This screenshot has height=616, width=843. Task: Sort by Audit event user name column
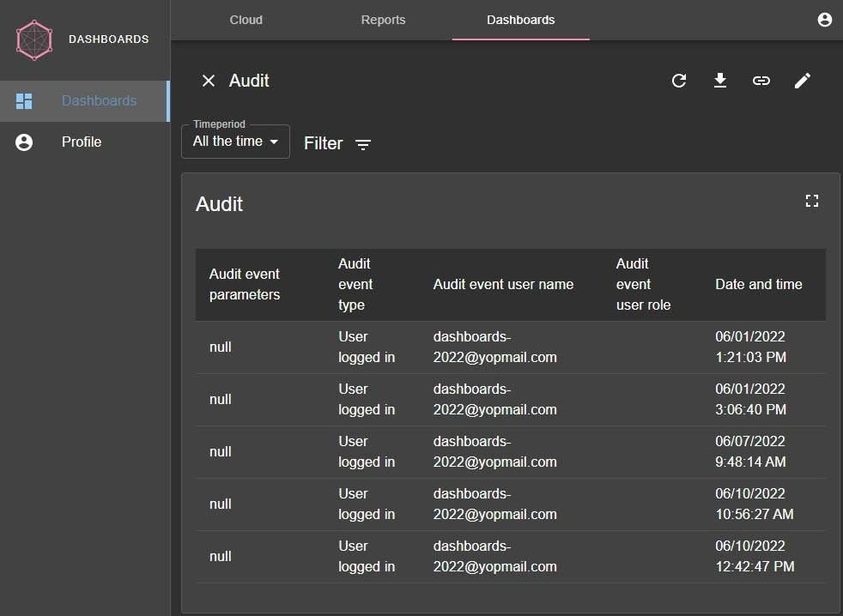[503, 284]
